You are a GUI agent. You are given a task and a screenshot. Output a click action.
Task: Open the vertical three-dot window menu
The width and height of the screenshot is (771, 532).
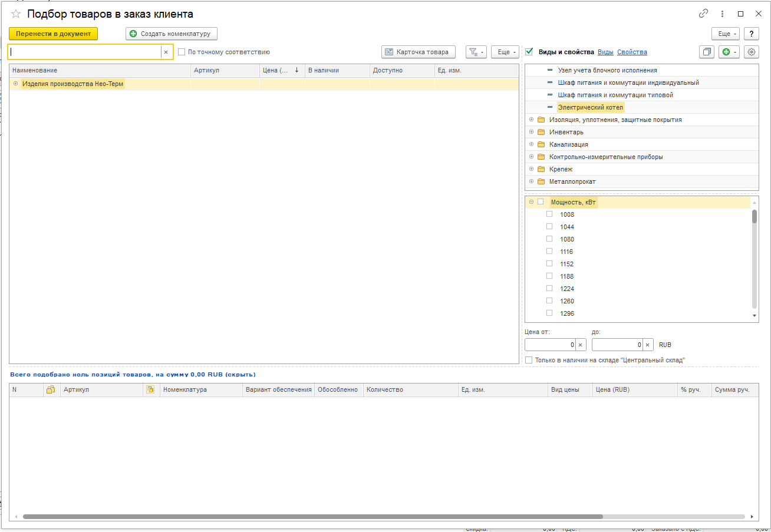(722, 14)
